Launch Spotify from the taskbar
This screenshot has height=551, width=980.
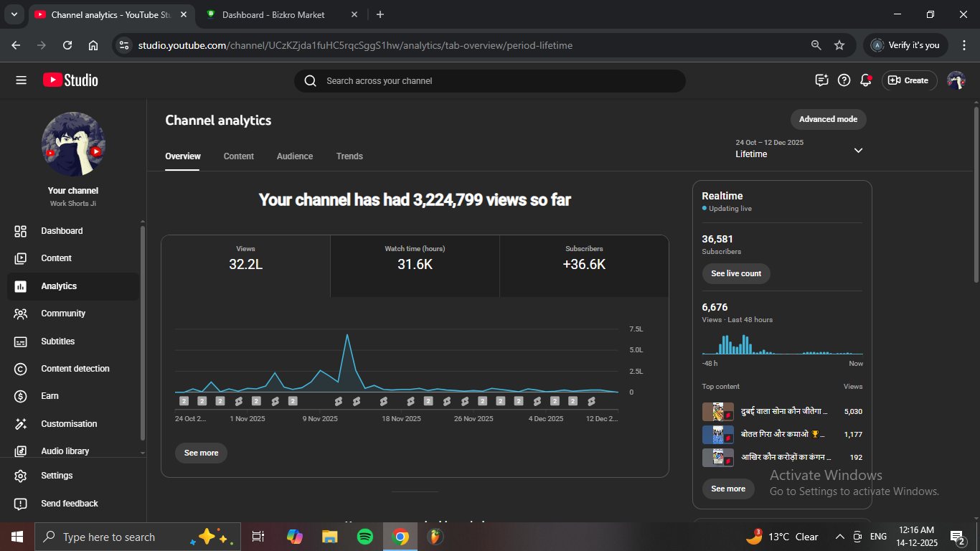coord(364,537)
